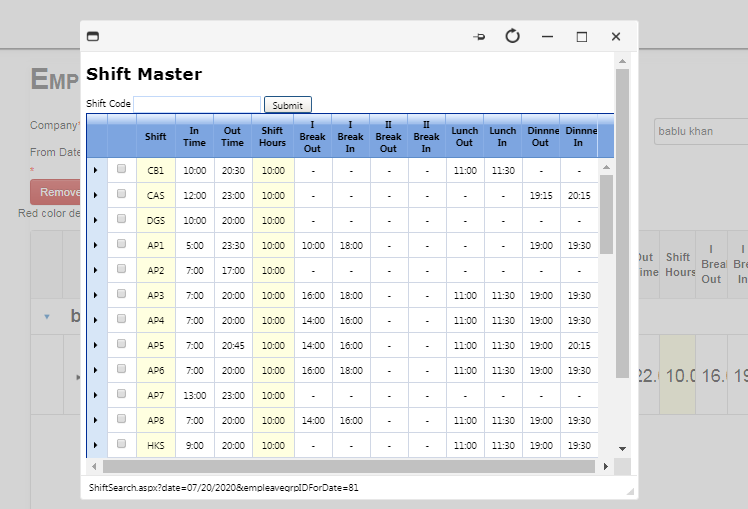Screen dimensions: 748x509
Task: Expand the AP4 row arrow
Action: point(95,320)
